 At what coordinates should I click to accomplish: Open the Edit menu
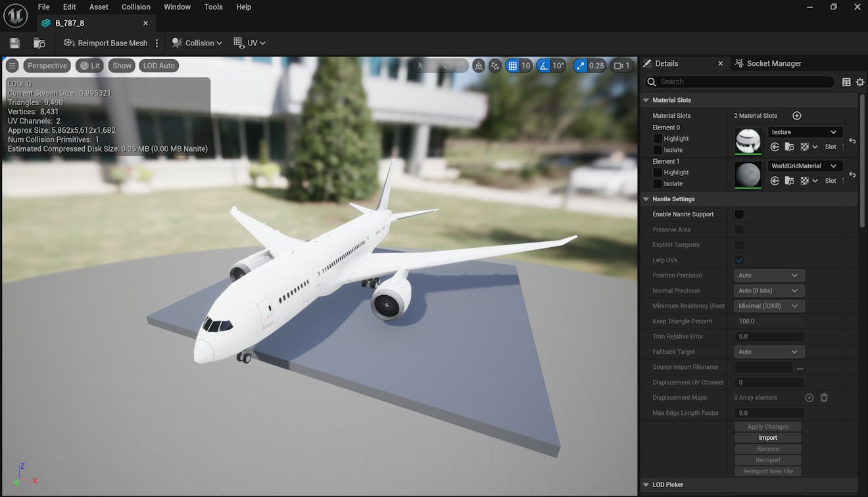[x=69, y=7]
